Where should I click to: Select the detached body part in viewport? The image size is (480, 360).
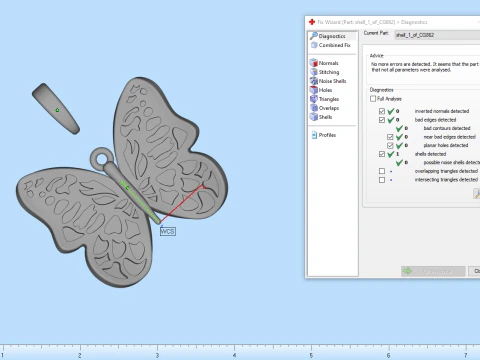click(x=56, y=109)
